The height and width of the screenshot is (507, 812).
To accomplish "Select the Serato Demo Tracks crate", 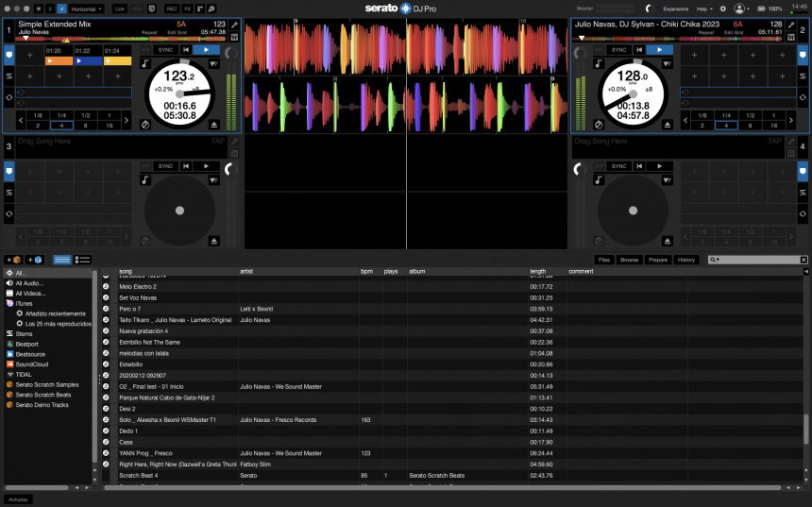I will tap(42, 404).
